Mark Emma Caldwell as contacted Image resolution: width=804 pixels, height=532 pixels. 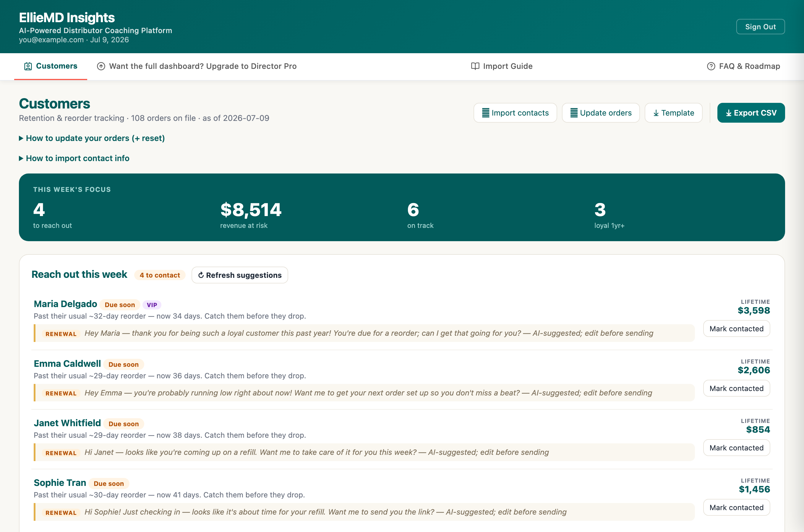coord(737,388)
